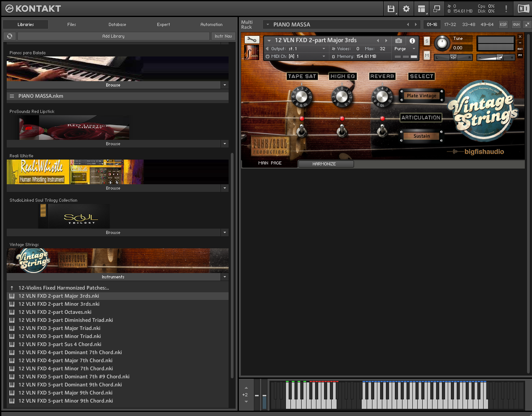
Task: Open the PIANO MASSA multi menu arrow
Action: point(268,24)
